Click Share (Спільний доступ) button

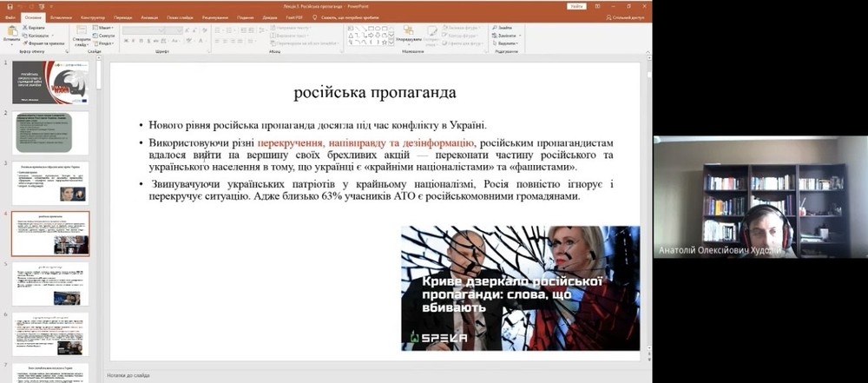pyautogui.click(x=624, y=17)
